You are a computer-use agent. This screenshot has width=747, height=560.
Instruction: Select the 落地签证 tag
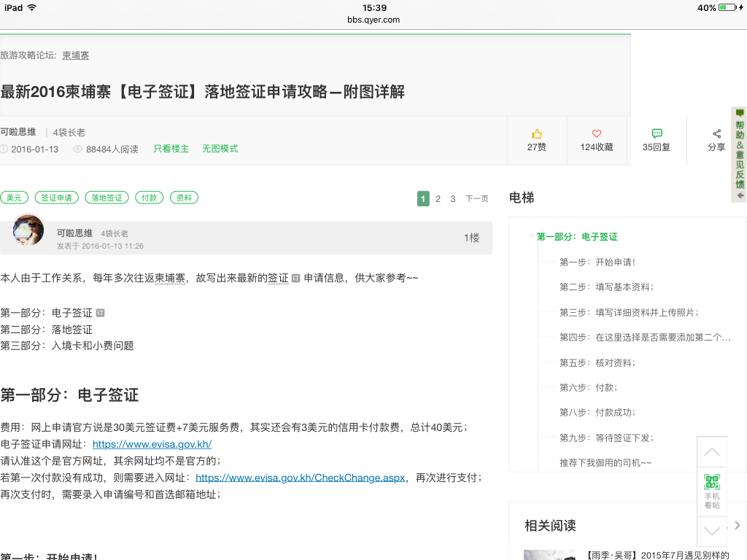(x=107, y=198)
